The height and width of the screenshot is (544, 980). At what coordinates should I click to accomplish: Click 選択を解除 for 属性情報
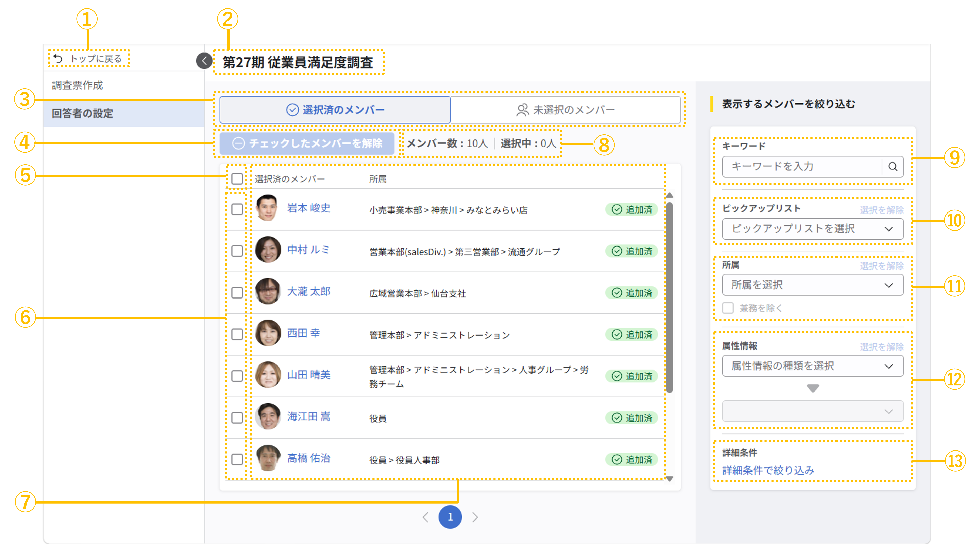tap(881, 347)
